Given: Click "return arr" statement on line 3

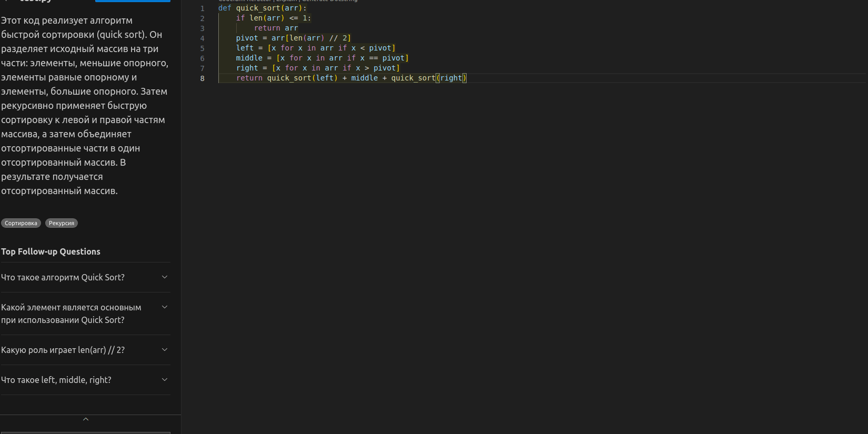Looking at the screenshot, I should coord(276,28).
